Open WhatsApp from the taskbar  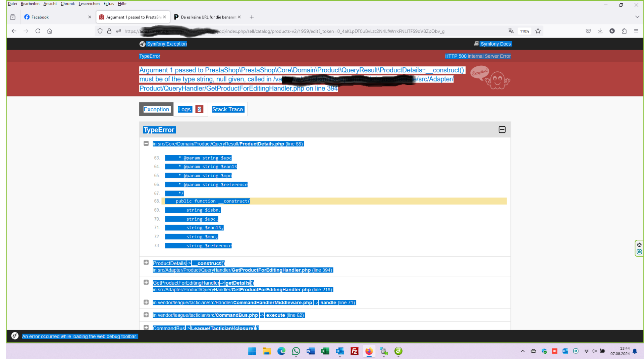(x=296, y=351)
